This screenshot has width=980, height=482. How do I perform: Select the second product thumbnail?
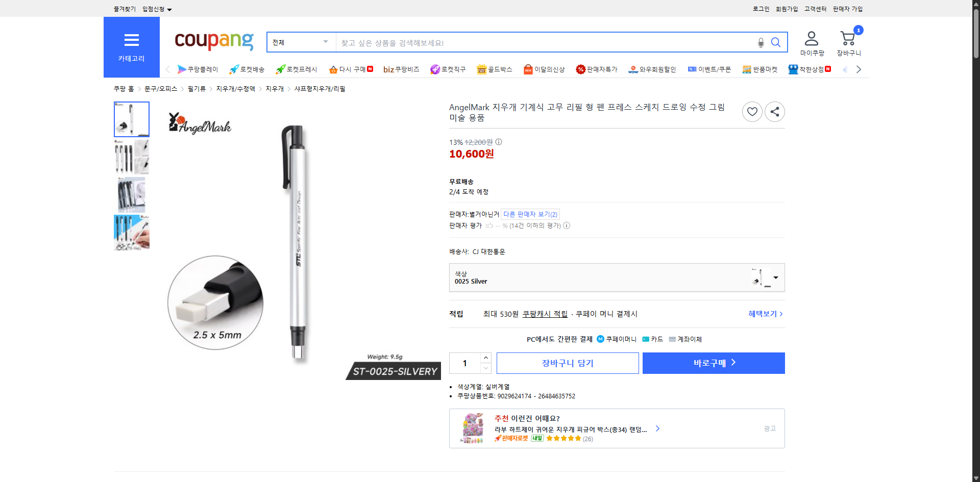[131, 157]
